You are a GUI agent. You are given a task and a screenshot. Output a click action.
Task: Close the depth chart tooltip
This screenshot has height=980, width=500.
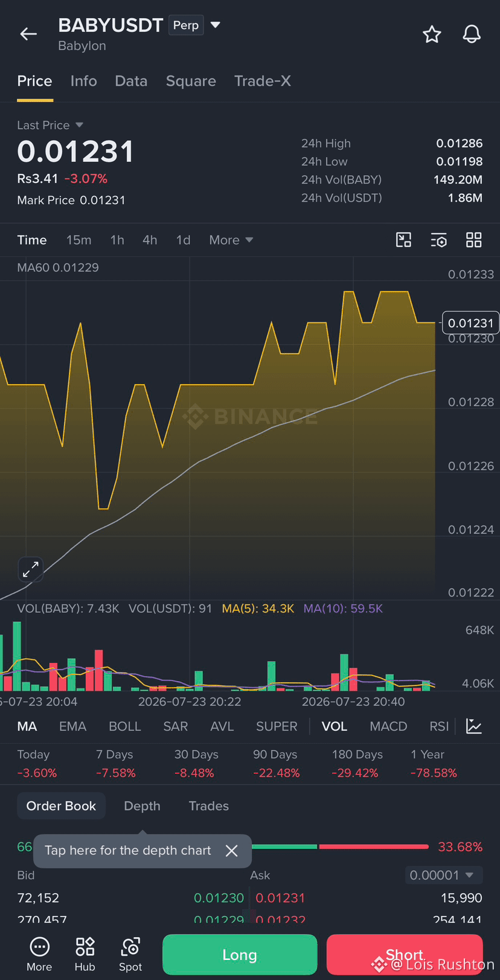coord(231,851)
